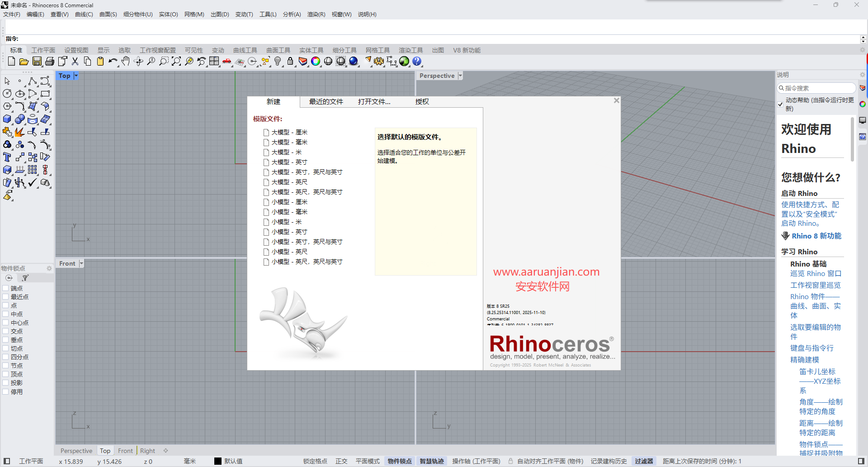Toggle 正交 mode in the status bar

click(x=341, y=461)
